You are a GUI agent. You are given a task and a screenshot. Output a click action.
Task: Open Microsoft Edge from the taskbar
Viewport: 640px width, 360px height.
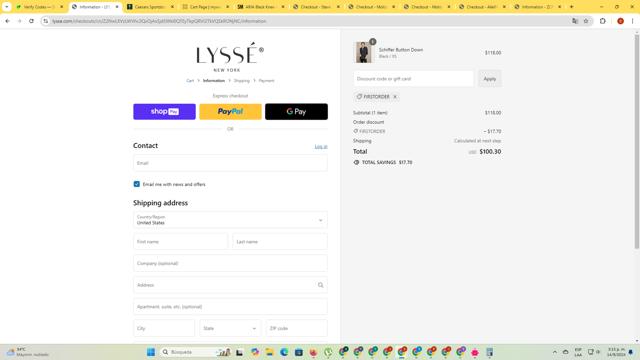[x=284, y=352]
